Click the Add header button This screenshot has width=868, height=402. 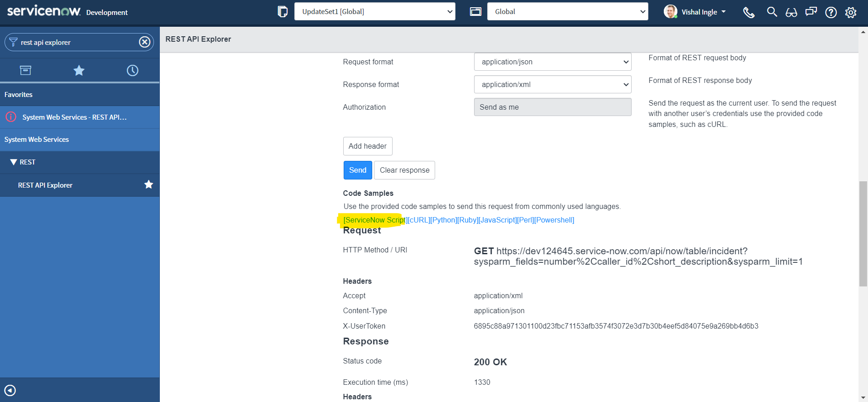click(x=368, y=146)
